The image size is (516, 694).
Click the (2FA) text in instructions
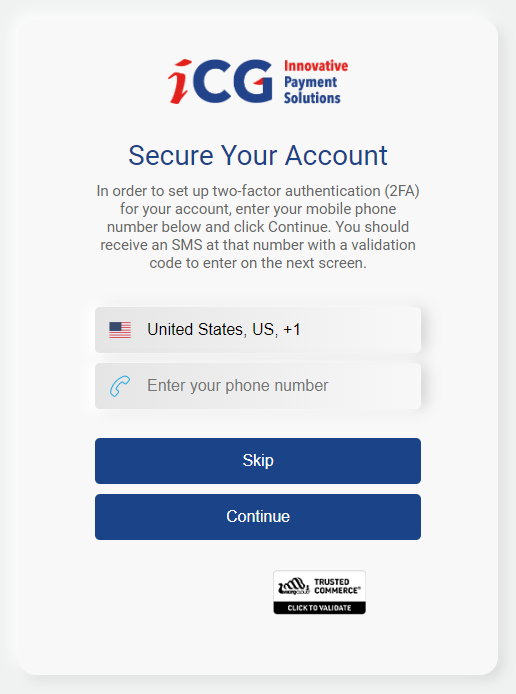click(x=401, y=191)
